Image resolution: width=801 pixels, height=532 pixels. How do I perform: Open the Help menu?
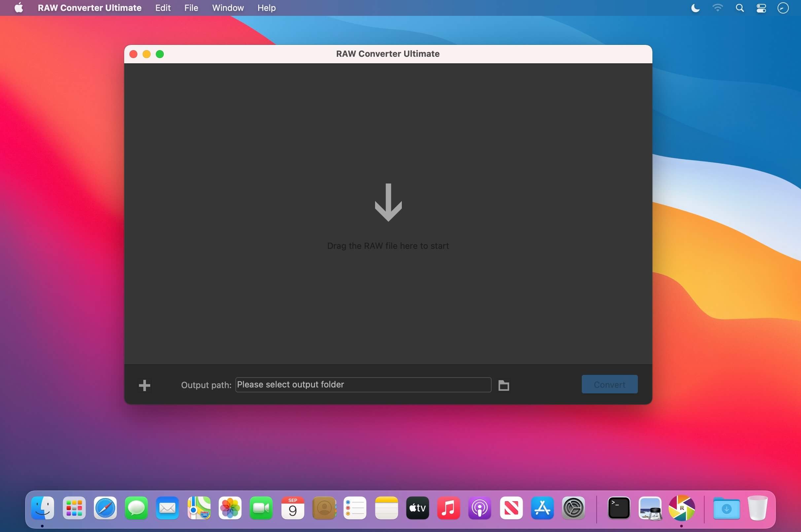pyautogui.click(x=266, y=8)
